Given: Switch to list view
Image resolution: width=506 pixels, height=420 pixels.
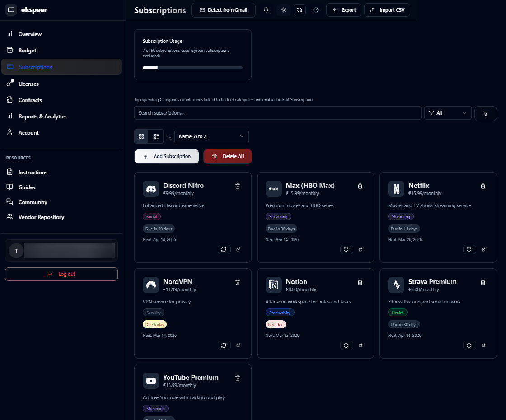Looking at the screenshot, I should coord(156,136).
